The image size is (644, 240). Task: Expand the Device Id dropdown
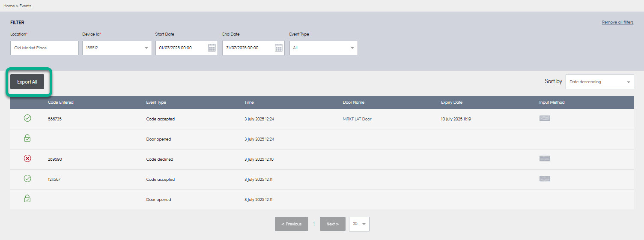[117, 48]
